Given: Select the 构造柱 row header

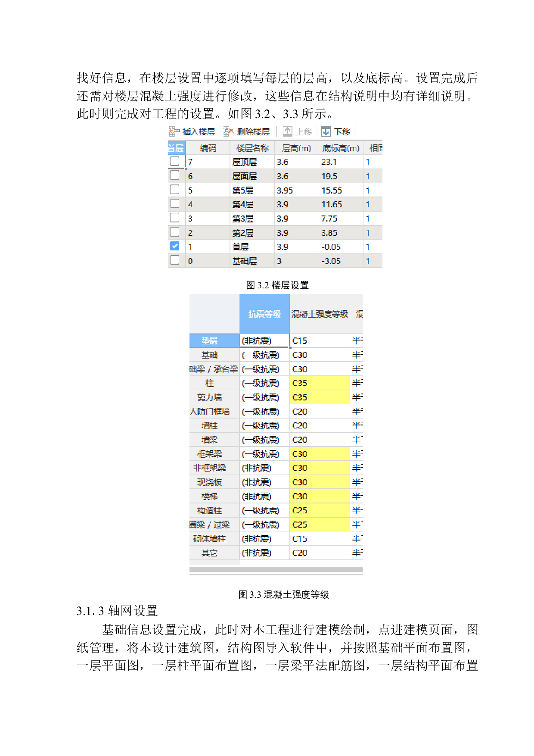Looking at the screenshot, I should point(214,510).
